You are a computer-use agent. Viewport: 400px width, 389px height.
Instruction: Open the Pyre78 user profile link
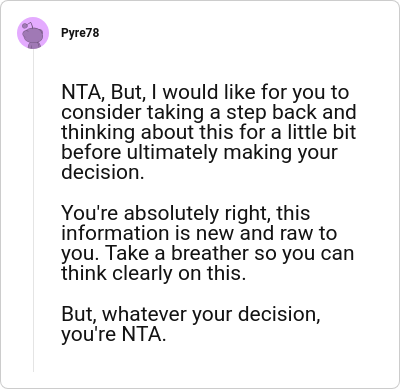(80, 33)
